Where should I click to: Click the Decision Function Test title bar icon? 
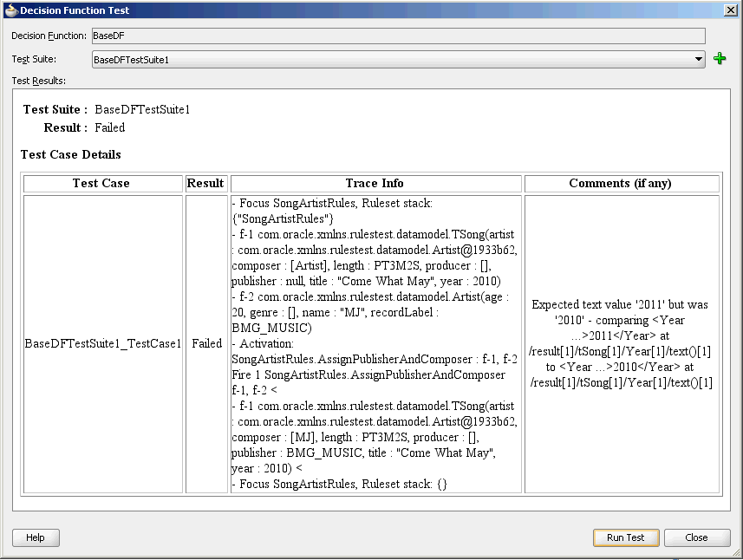[11, 10]
